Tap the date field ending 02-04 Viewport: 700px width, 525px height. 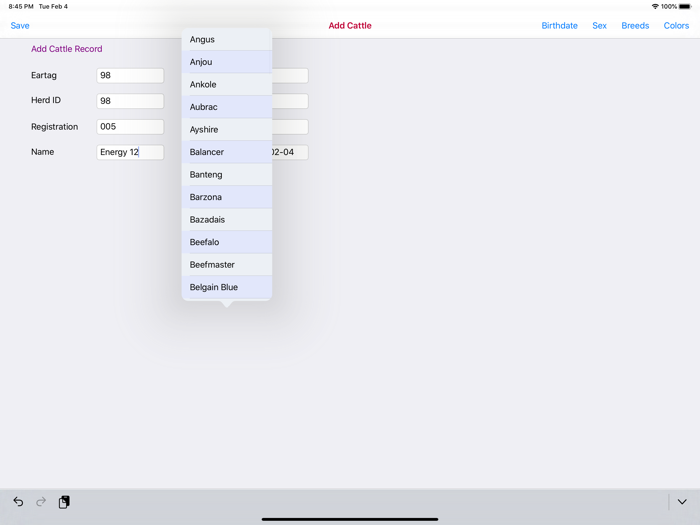(x=290, y=152)
